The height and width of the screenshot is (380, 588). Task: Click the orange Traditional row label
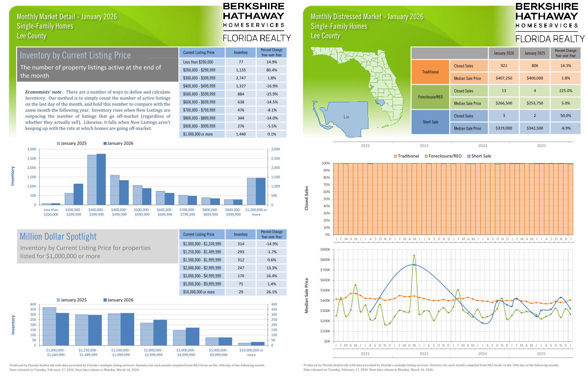[x=430, y=72]
